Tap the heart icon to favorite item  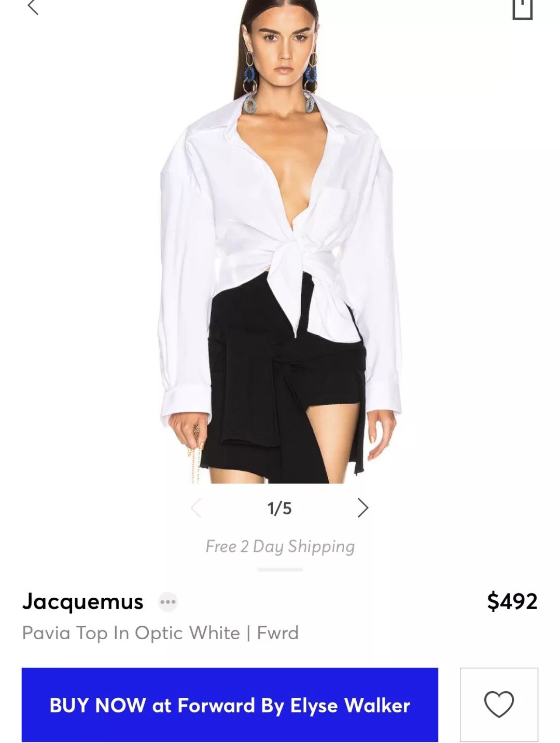click(x=499, y=705)
